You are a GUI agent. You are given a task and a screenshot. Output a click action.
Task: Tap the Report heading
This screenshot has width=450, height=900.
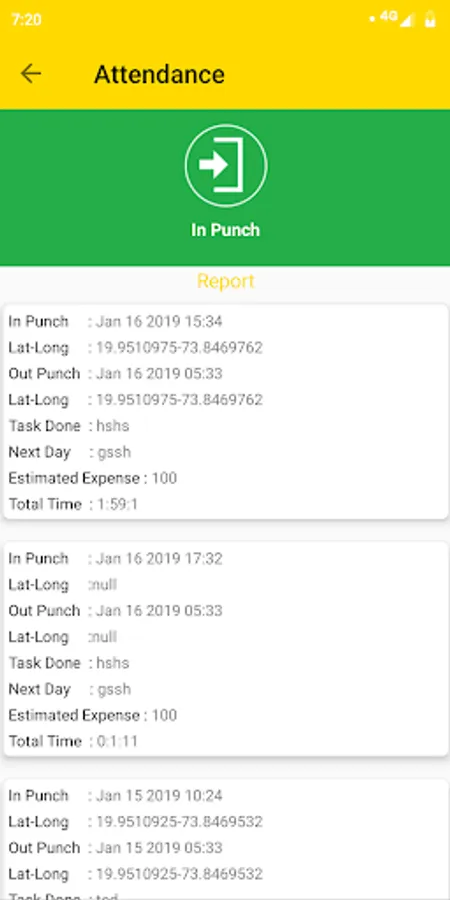point(226,281)
